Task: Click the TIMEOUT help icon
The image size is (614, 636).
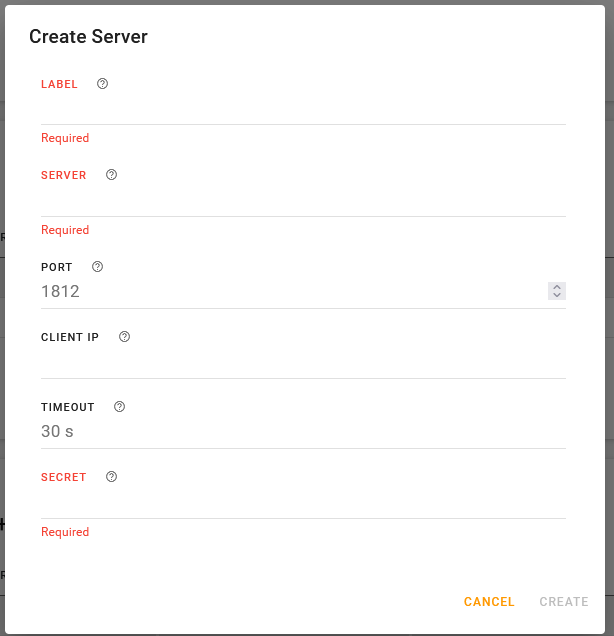Action: [119, 407]
